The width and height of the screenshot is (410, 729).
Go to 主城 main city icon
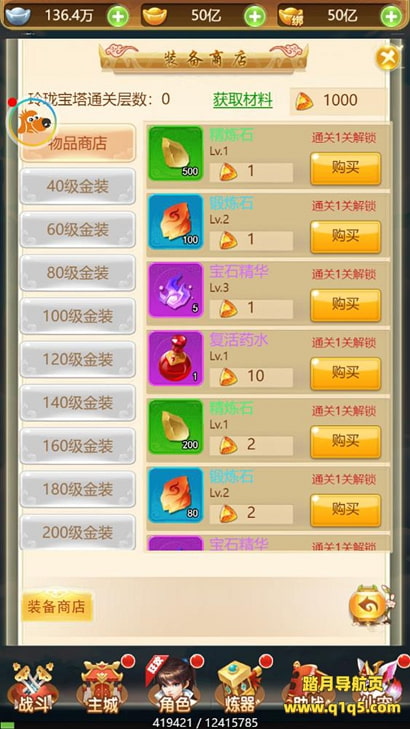pyautogui.click(x=104, y=687)
